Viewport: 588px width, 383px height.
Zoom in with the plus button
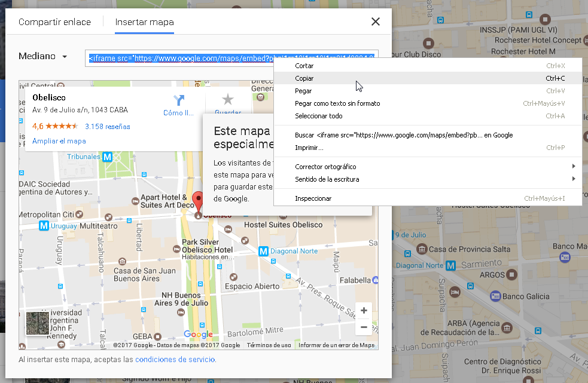click(x=364, y=310)
